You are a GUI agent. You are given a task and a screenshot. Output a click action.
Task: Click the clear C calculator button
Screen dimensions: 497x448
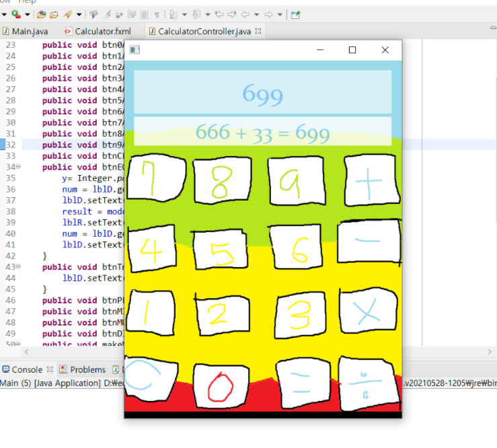(150, 379)
